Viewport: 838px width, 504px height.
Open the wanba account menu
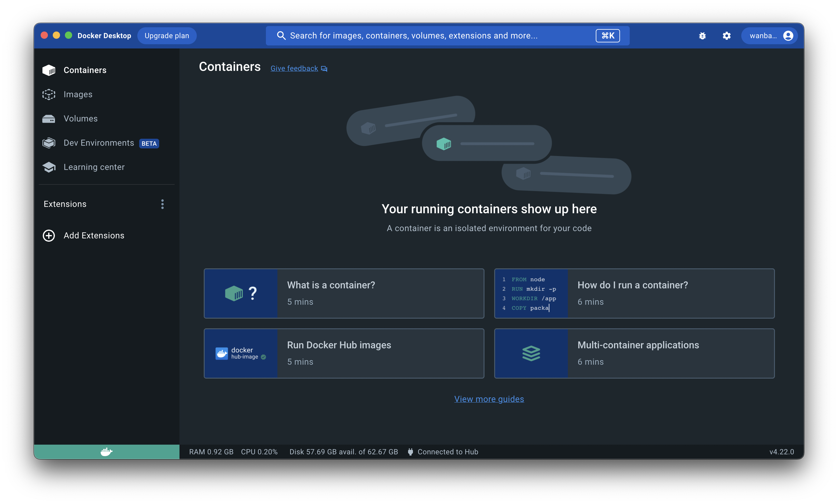770,36
